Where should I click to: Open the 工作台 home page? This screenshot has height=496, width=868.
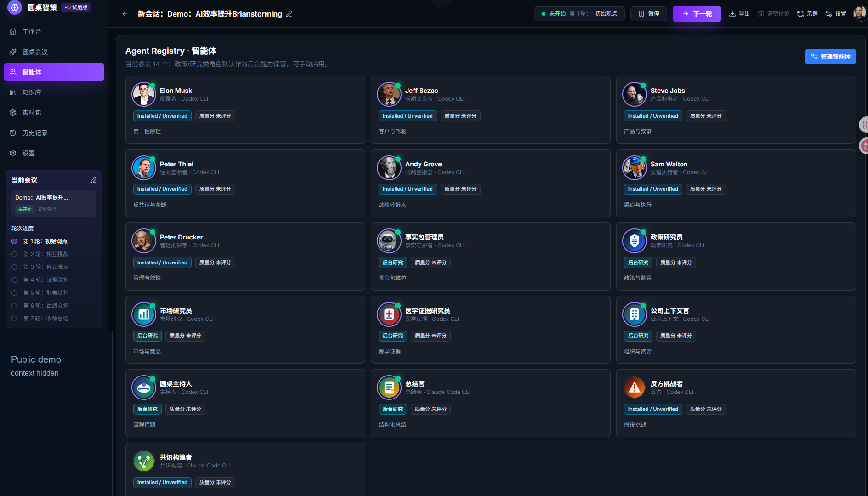tap(54, 32)
